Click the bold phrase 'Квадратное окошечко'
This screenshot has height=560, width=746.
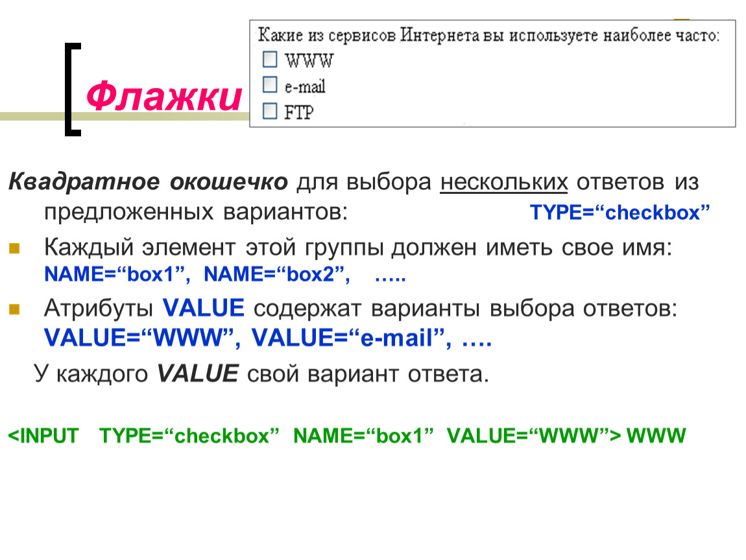(x=148, y=181)
